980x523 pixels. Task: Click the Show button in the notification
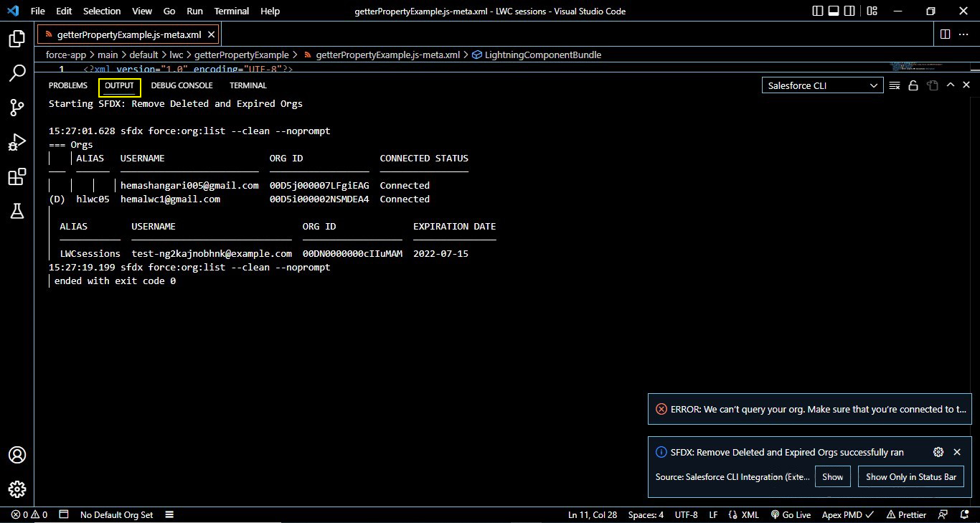833,476
